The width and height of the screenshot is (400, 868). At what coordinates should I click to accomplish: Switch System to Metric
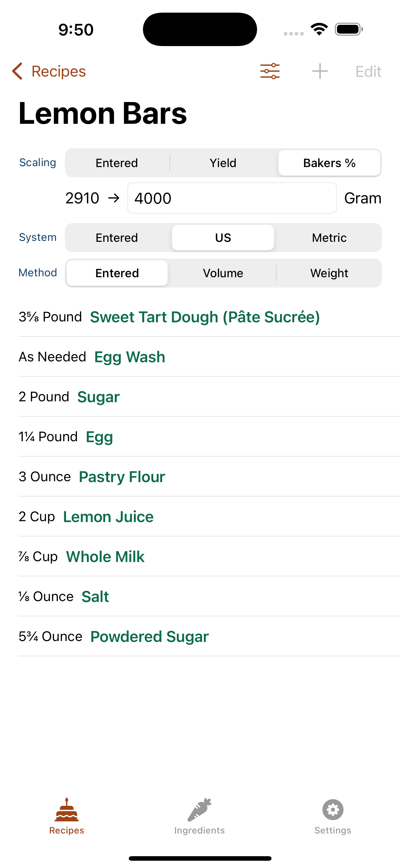(x=329, y=238)
